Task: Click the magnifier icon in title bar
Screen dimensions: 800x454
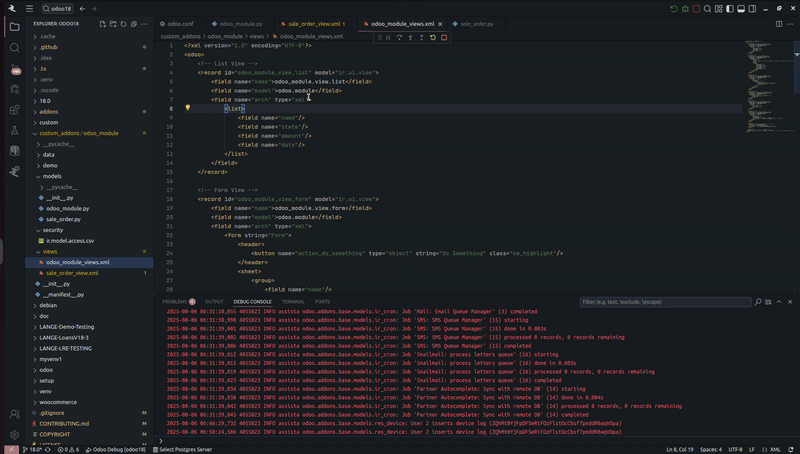Action: click(x=708, y=9)
